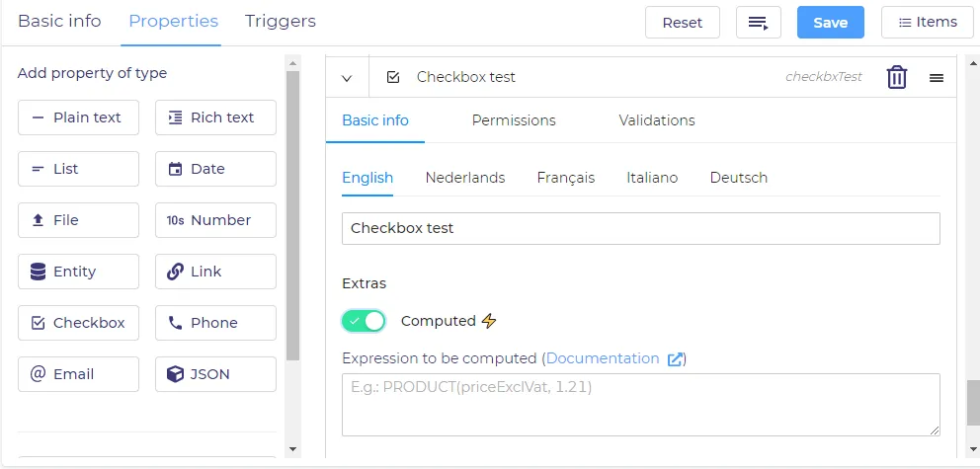Image resolution: width=980 pixels, height=469 pixels.
Task: Click the right panel scroll down arrow
Action: 973,449
